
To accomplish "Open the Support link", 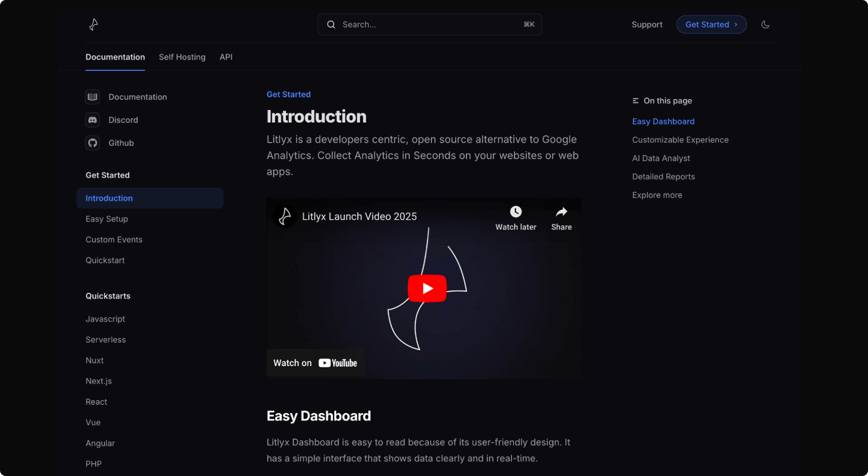I will 647,25.
